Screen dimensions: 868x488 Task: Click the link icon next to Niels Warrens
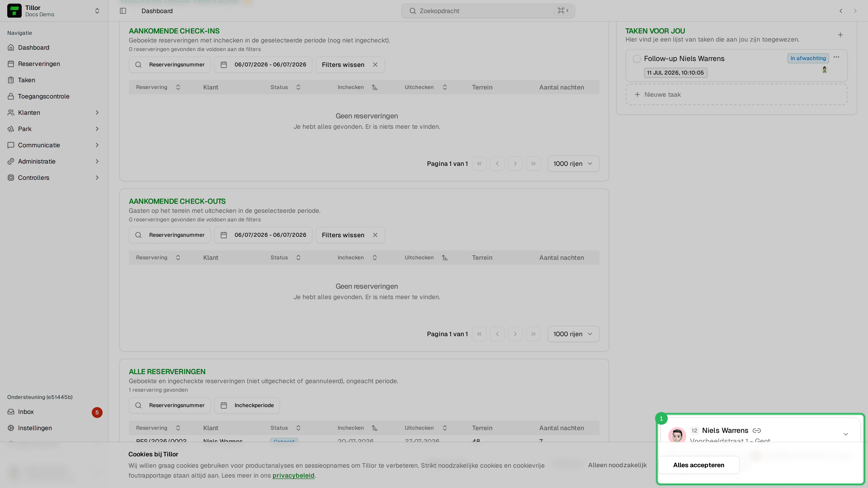757,430
